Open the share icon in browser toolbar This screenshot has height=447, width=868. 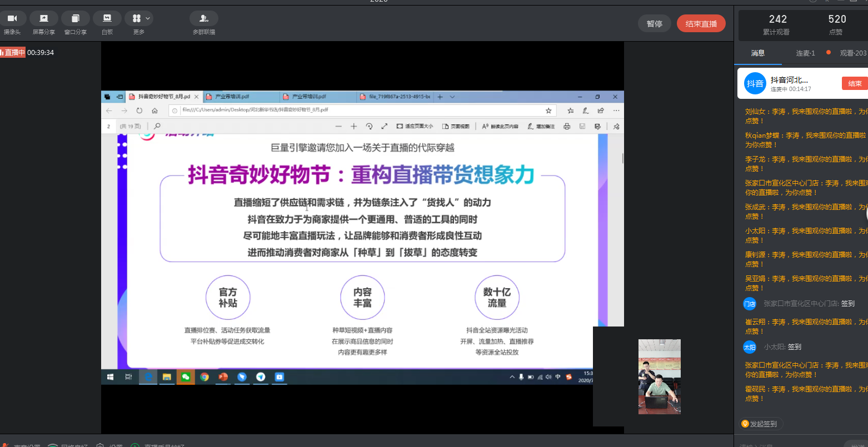(600, 111)
